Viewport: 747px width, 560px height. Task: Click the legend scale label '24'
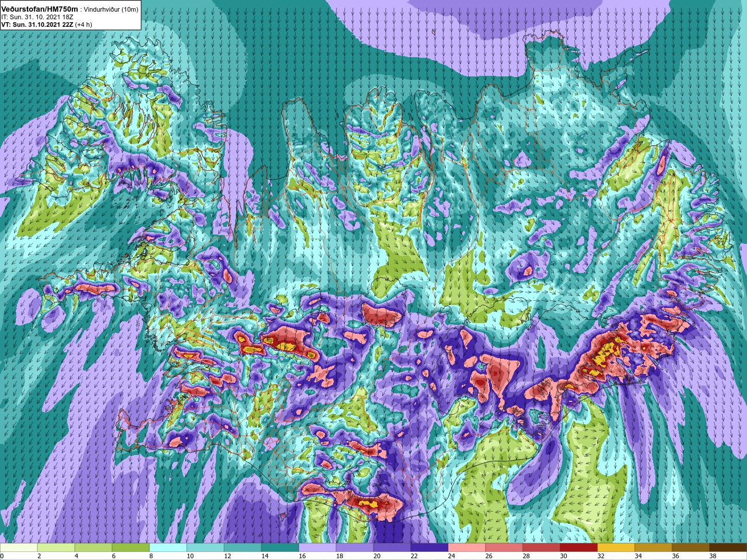tap(451, 556)
